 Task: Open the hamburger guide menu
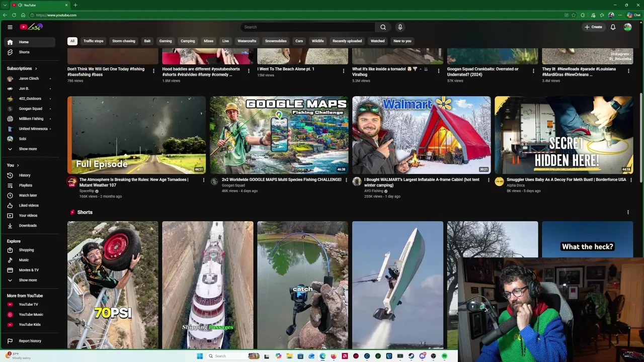click(10, 27)
